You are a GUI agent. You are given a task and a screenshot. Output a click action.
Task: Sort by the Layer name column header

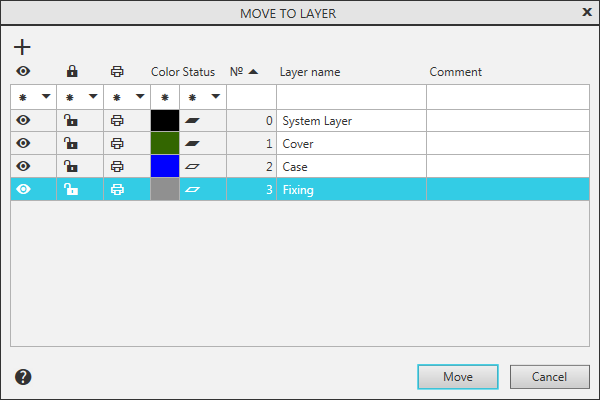(310, 72)
